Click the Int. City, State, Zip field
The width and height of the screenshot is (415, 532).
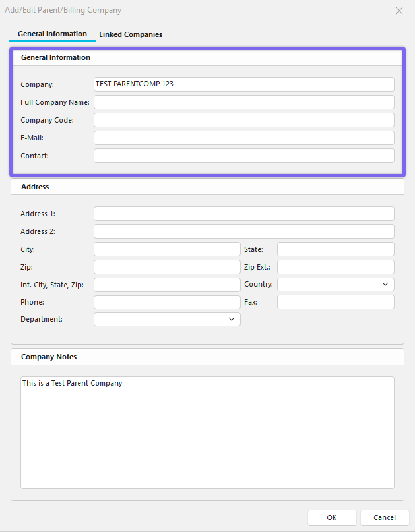(x=167, y=285)
